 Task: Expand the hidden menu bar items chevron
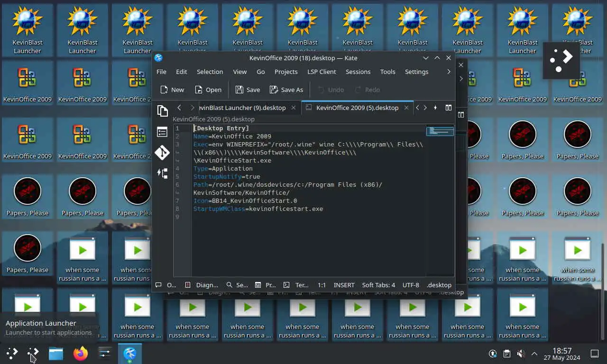449,72
